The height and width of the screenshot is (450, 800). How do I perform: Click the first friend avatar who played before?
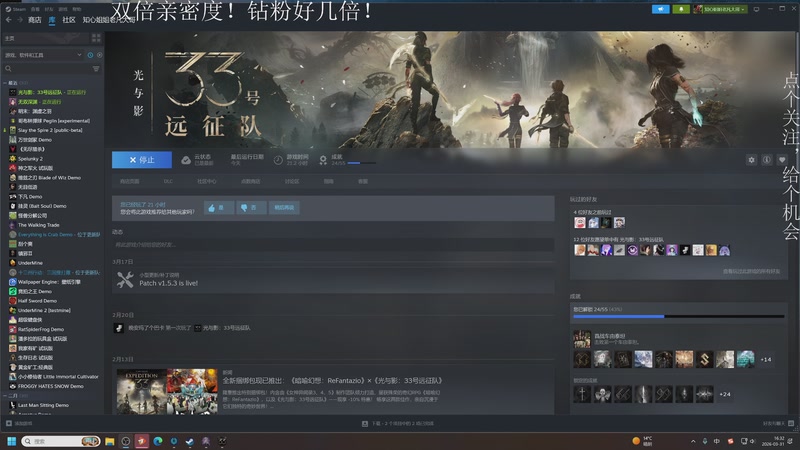tap(580, 222)
